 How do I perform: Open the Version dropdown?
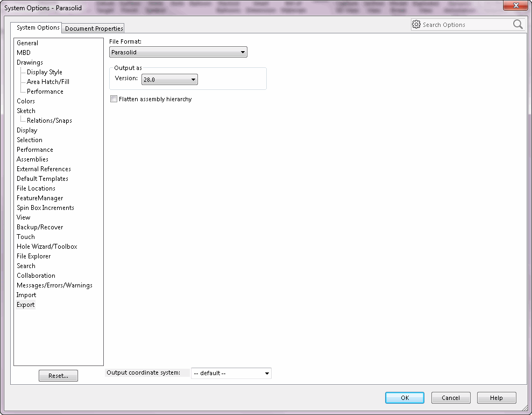[x=169, y=80]
